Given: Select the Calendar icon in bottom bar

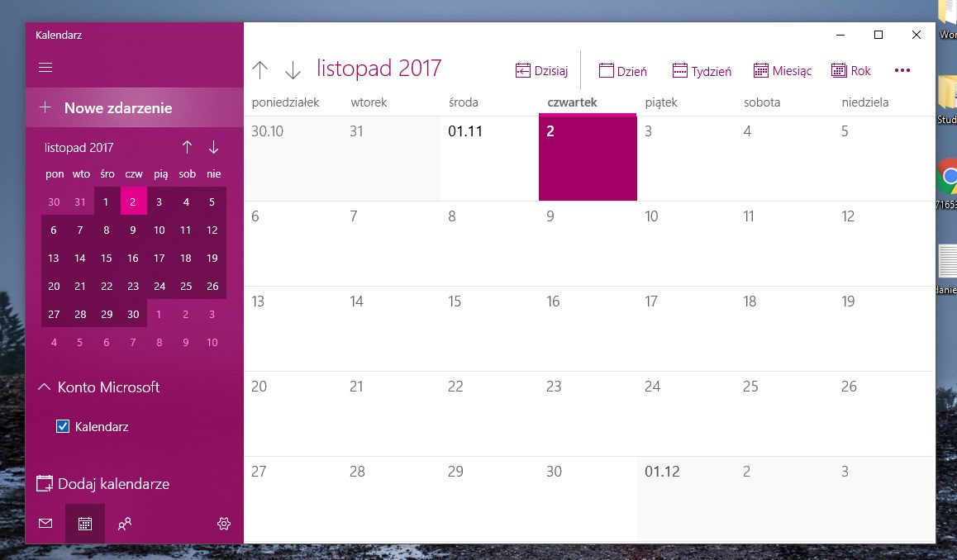Looking at the screenshot, I should point(85,524).
